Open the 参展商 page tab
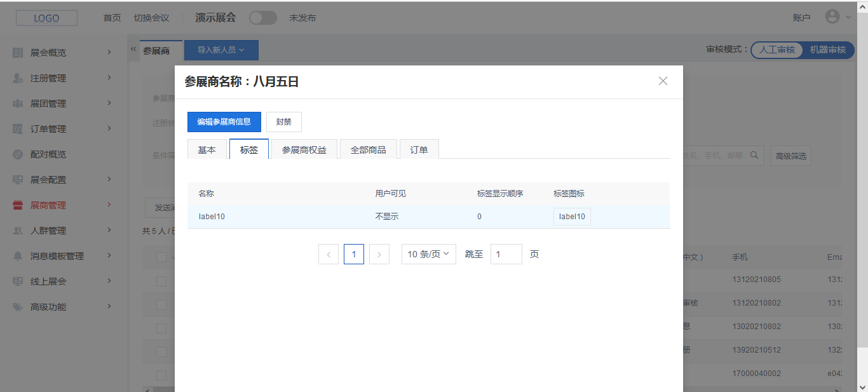This screenshot has height=392, width=868. (x=156, y=51)
